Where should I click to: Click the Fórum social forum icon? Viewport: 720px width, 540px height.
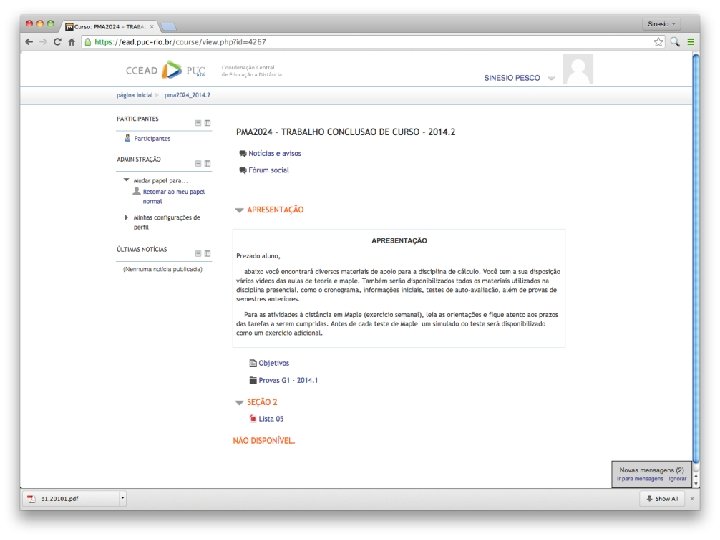tap(243, 170)
